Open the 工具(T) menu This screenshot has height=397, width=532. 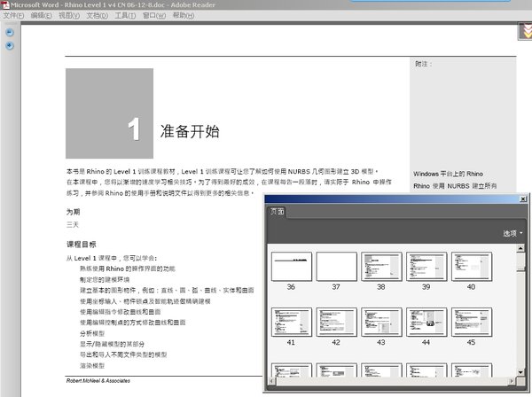pos(125,16)
